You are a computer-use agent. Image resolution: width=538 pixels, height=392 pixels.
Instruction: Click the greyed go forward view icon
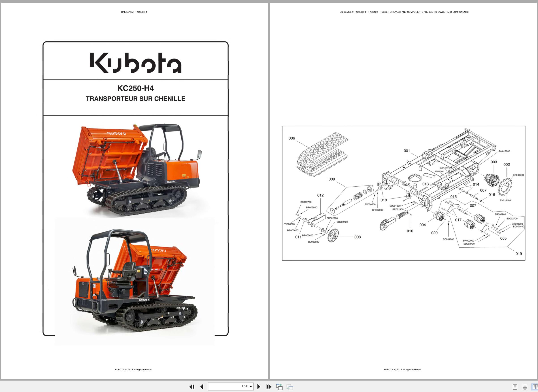(289, 387)
